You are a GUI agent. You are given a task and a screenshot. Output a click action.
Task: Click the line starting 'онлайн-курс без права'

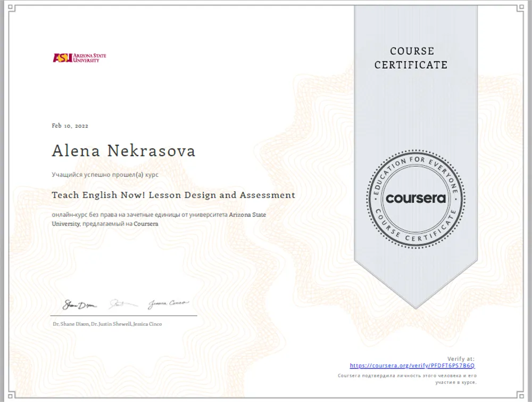click(159, 215)
